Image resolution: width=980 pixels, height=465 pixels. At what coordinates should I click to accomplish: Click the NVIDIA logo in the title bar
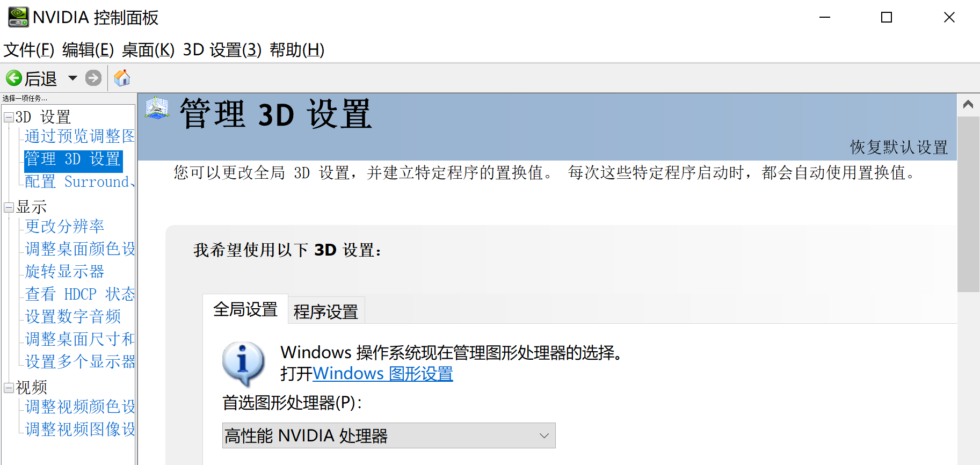tap(17, 17)
